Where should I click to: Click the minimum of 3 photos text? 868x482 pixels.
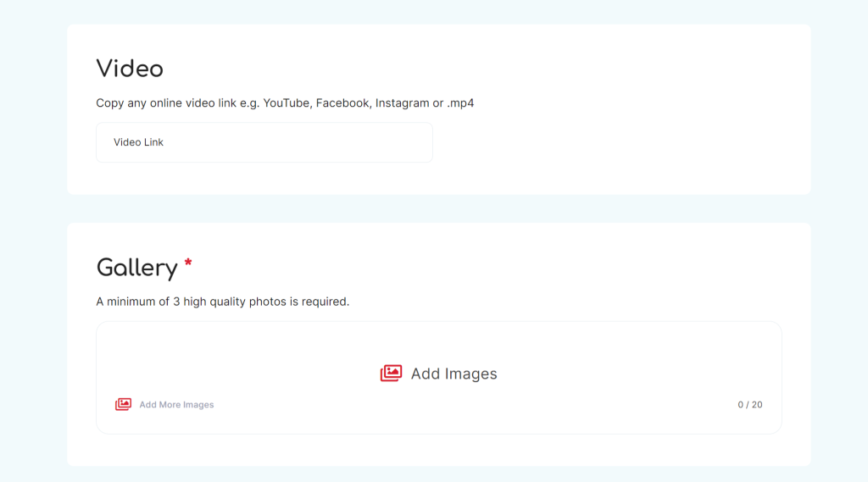pyautogui.click(x=223, y=302)
